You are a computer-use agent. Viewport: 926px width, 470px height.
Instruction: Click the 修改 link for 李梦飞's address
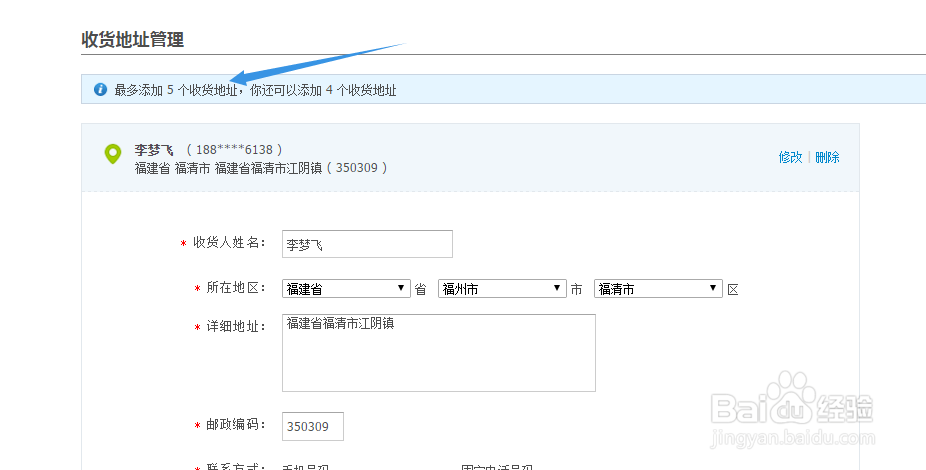click(790, 157)
